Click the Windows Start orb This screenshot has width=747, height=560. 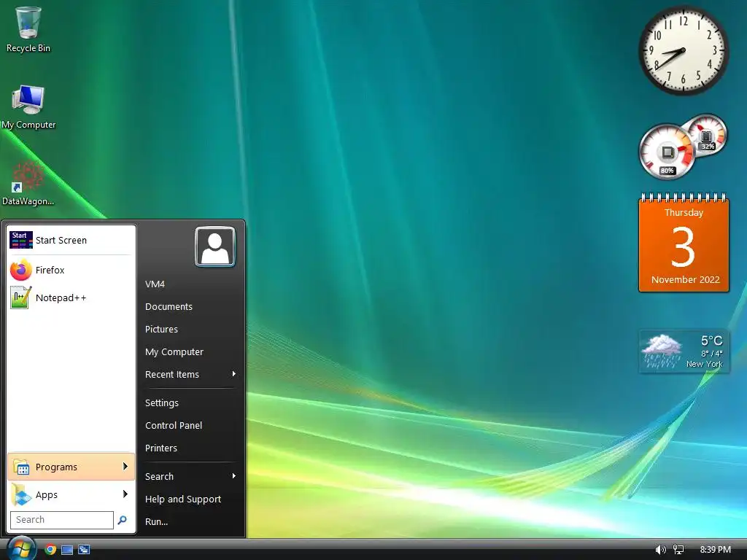pyautogui.click(x=21, y=550)
